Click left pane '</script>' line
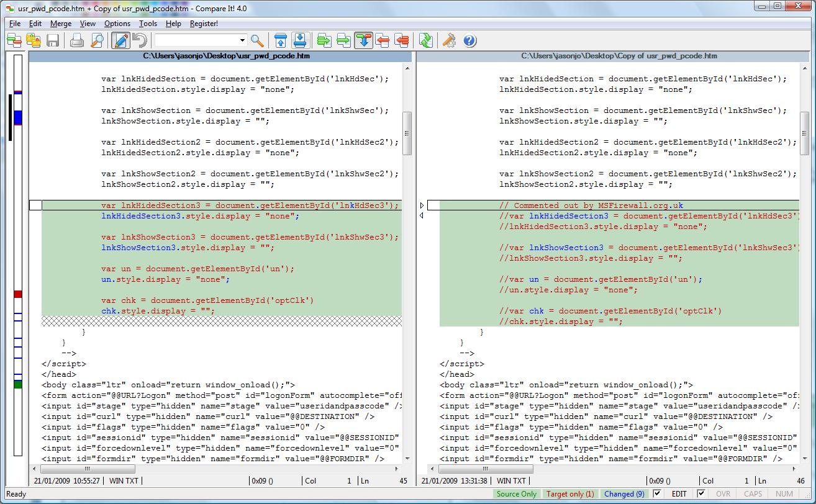816x504 pixels. coord(64,364)
